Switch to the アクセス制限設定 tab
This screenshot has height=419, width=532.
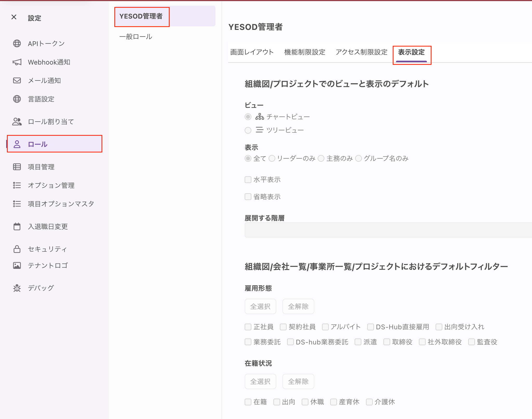(362, 52)
